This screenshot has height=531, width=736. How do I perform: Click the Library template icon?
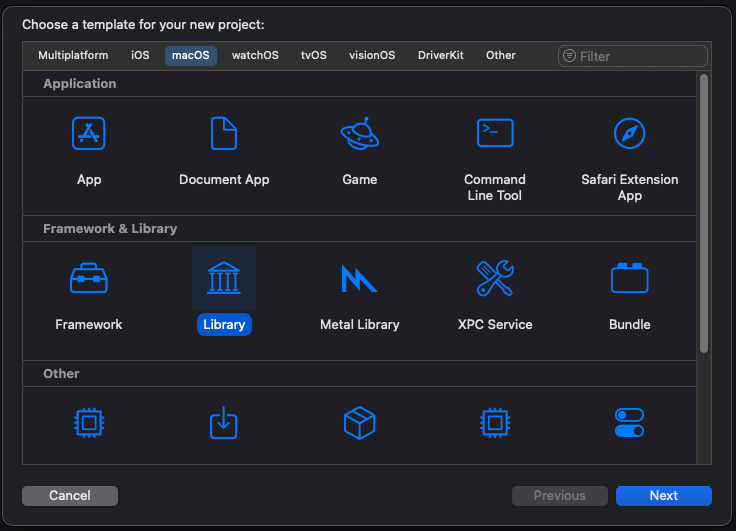(x=224, y=278)
